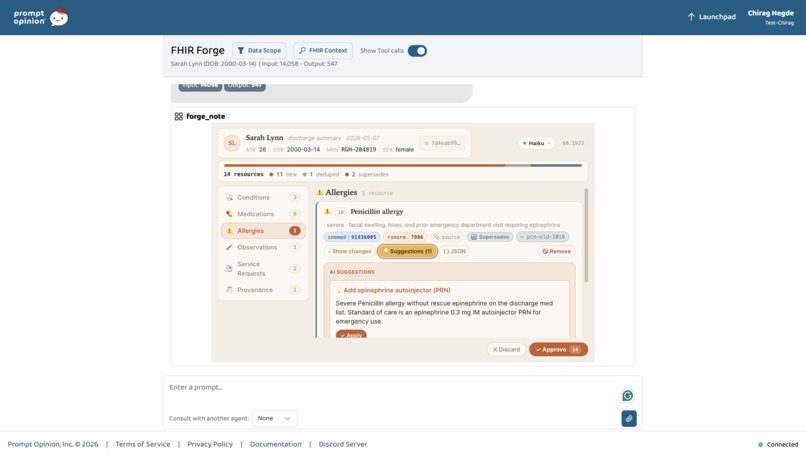Click the resources progress bar
This screenshot has width=806, height=458.
pos(402,166)
